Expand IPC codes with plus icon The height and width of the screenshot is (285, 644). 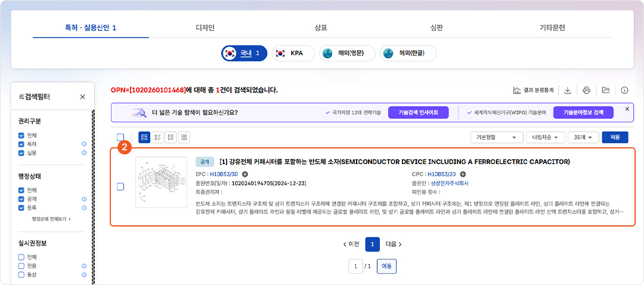tap(245, 174)
